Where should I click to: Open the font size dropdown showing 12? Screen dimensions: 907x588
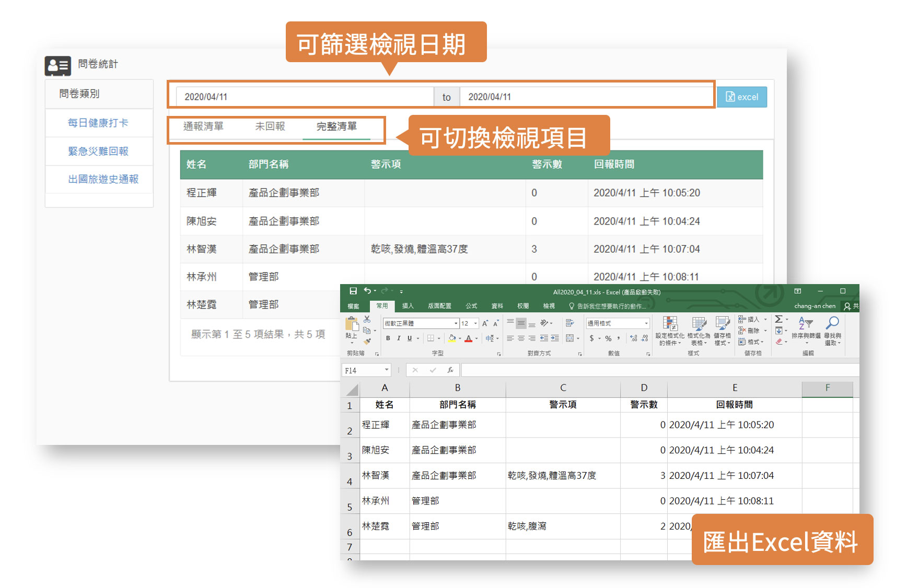pos(475,323)
